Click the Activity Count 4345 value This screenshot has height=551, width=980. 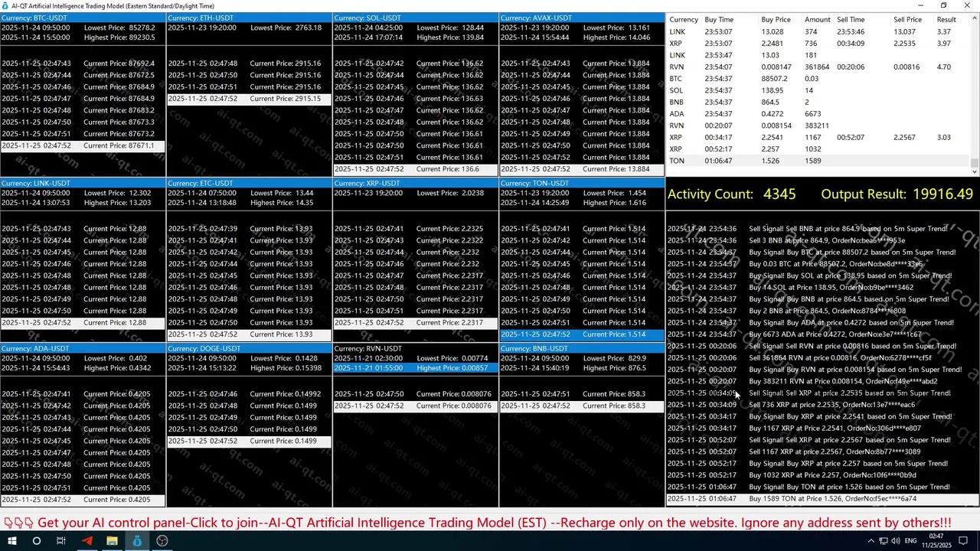coord(779,194)
